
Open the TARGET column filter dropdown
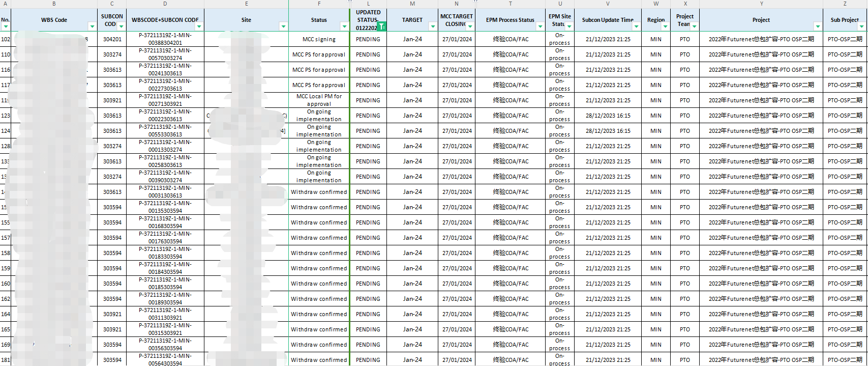click(x=433, y=26)
